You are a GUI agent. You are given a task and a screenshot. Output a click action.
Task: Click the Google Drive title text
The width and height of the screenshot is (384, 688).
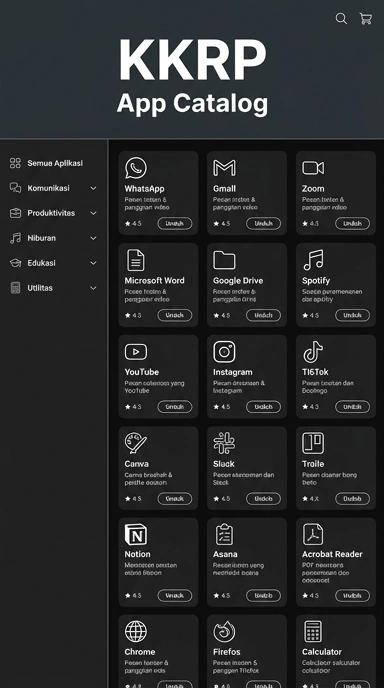(x=238, y=281)
